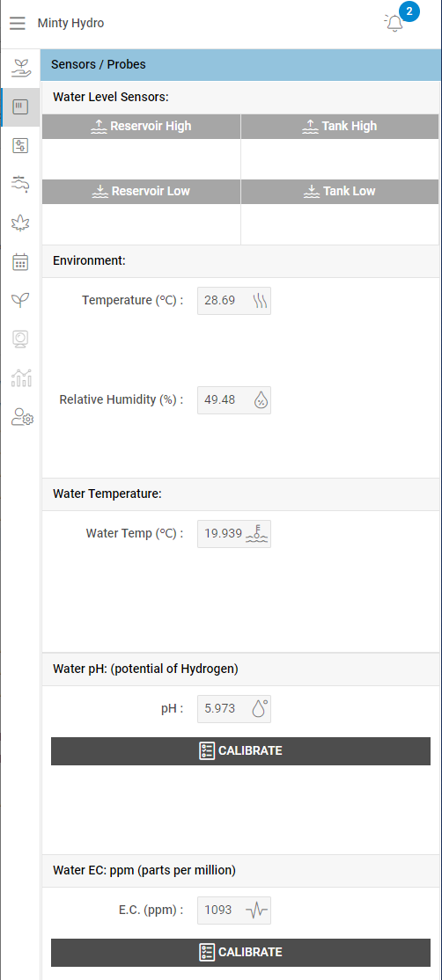Open user settings sidebar icon

[x=22, y=417]
